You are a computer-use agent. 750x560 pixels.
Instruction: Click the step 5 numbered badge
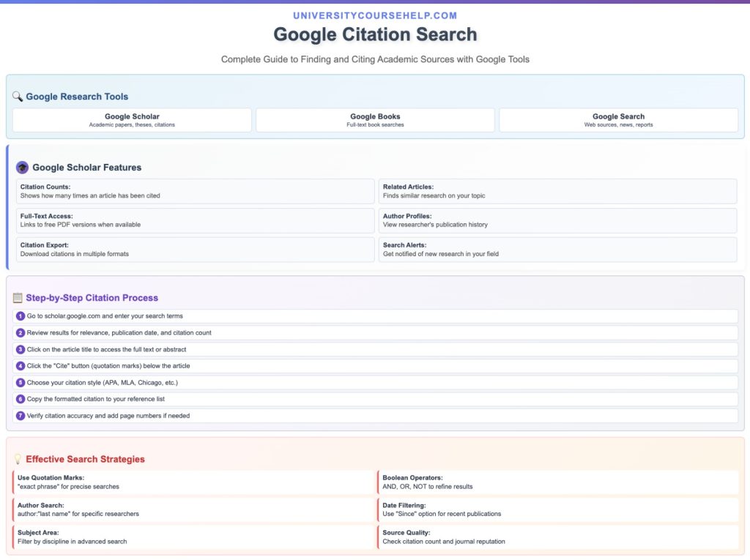click(20, 382)
